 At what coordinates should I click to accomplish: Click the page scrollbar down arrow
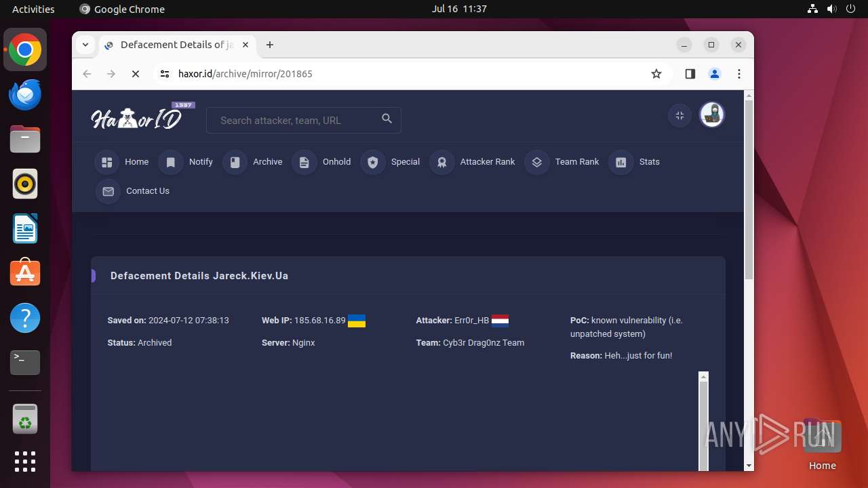(749, 466)
